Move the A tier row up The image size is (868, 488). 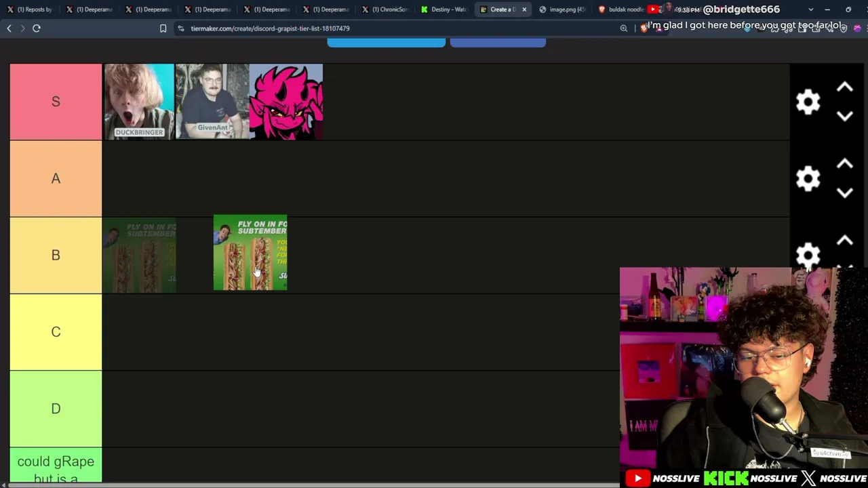pyautogui.click(x=844, y=164)
